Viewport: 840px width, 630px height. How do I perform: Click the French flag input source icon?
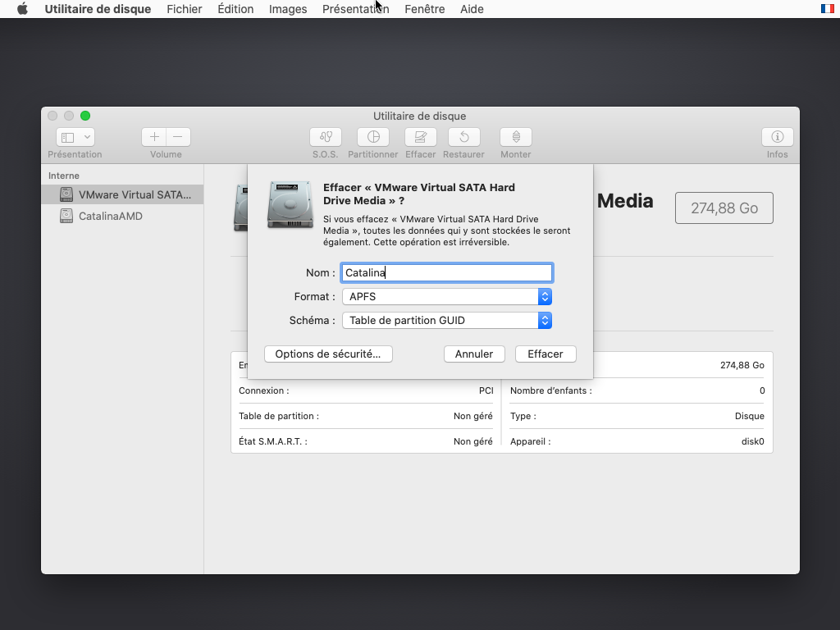pos(828,8)
